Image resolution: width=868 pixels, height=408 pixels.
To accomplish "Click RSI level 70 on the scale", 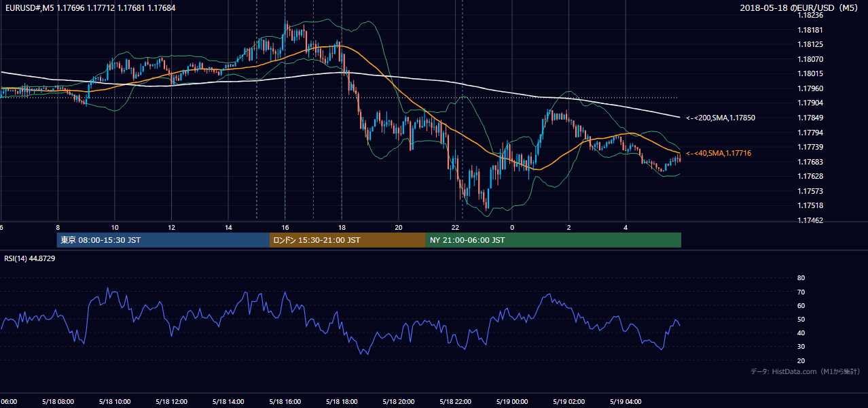I will [x=801, y=292].
